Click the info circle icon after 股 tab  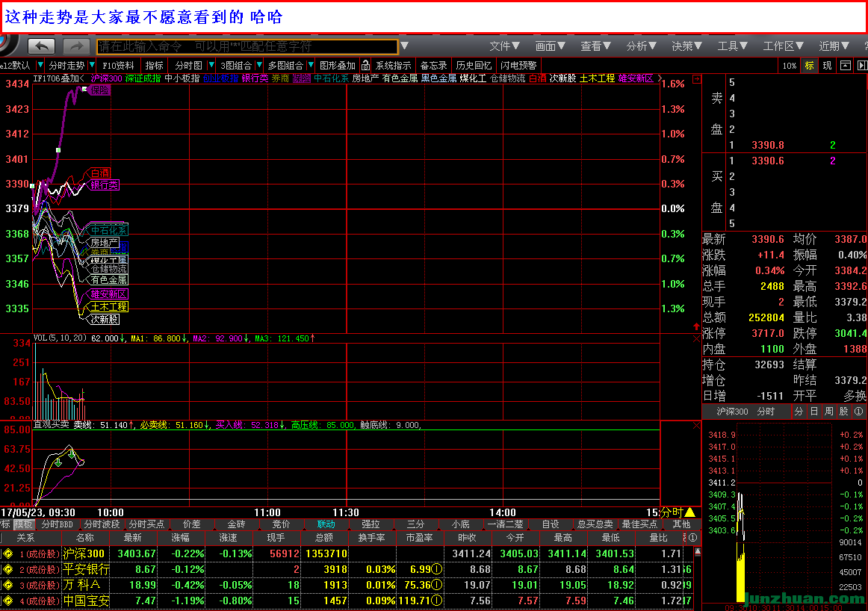click(858, 412)
